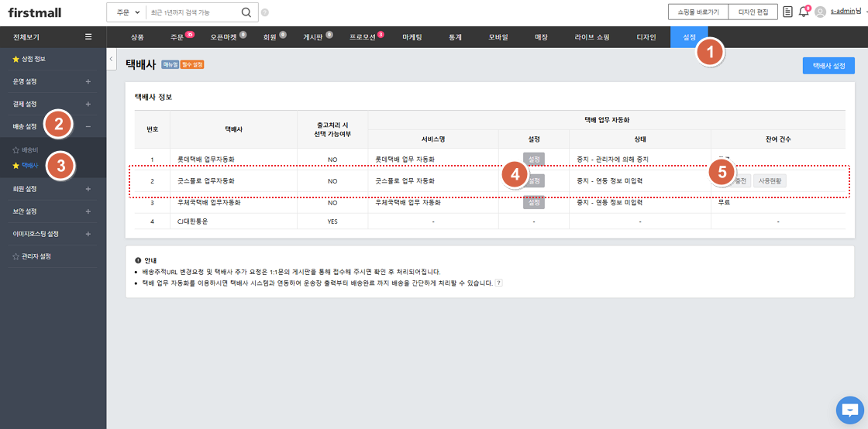This screenshot has height=429, width=868.
Task: Click 설정 button in 우체국택배 row
Action: (534, 203)
